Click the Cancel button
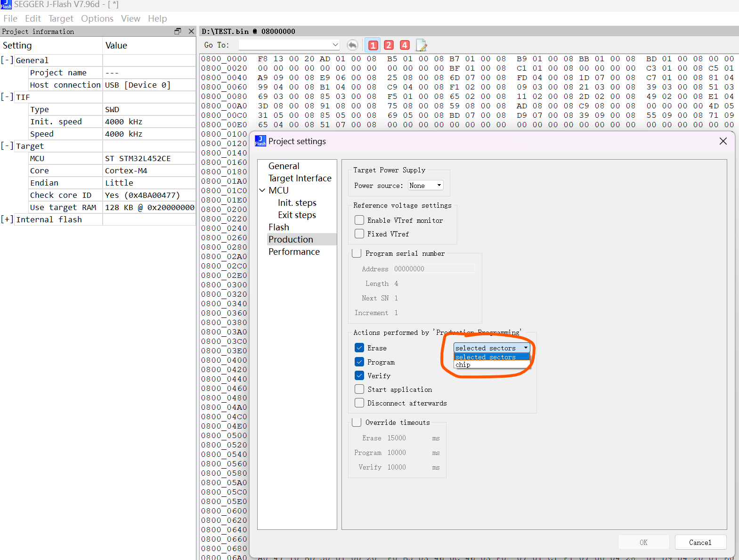The width and height of the screenshot is (739, 560). point(700,542)
